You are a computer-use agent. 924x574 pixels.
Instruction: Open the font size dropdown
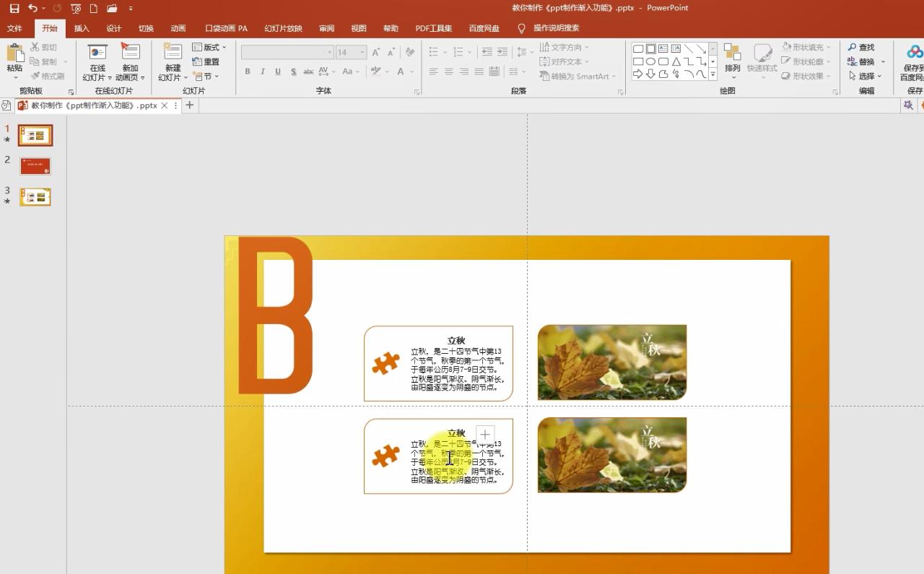coord(362,52)
